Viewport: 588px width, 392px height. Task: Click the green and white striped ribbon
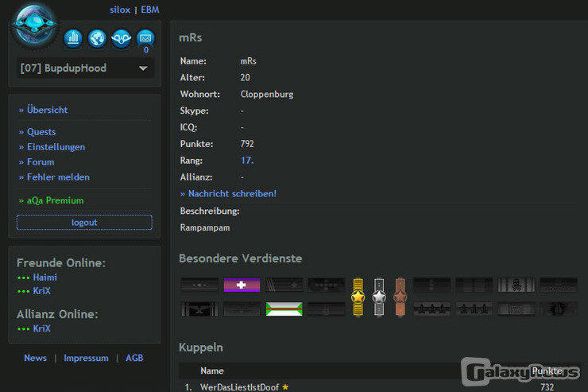pyautogui.click(x=284, y=309)
